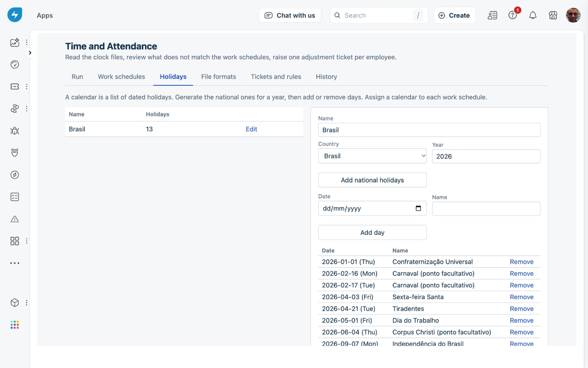Open the Country dropdown showing Brasil
The height and width of the screenshot is (368, 588).
coord(373,156)
